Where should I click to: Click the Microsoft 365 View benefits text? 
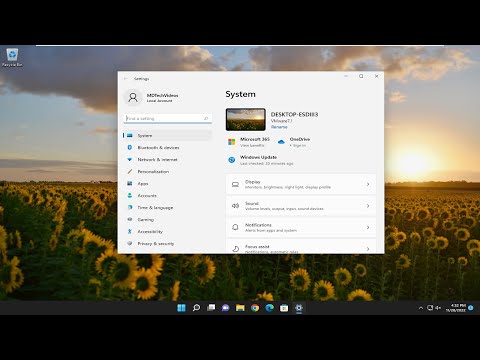coord(252,145)
